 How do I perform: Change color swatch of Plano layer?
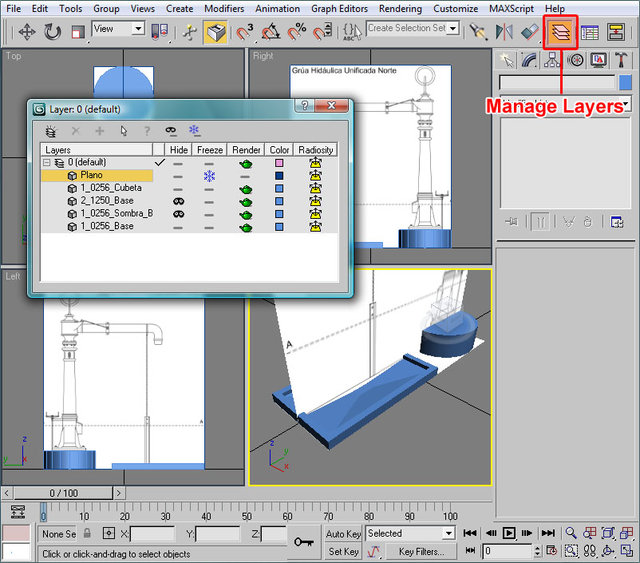coord(279,175)
